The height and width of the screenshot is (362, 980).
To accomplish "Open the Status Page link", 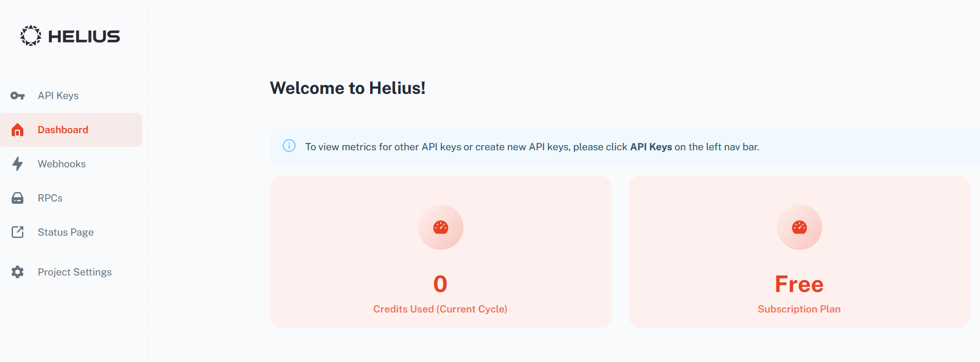I will click(x=65, y=232).
